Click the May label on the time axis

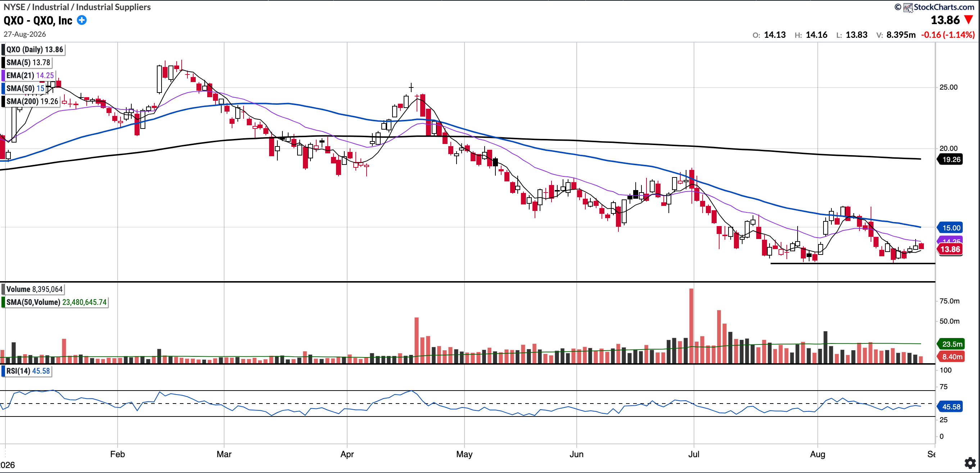(464, 454)
